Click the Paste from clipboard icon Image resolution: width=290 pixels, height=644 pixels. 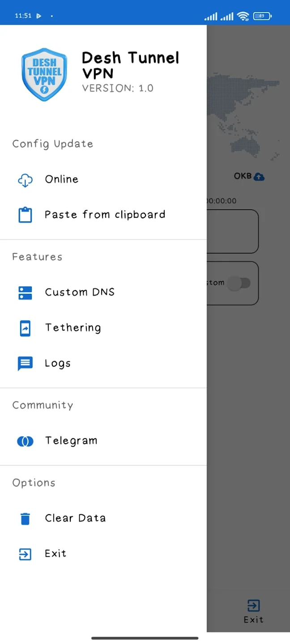point(25,215)
